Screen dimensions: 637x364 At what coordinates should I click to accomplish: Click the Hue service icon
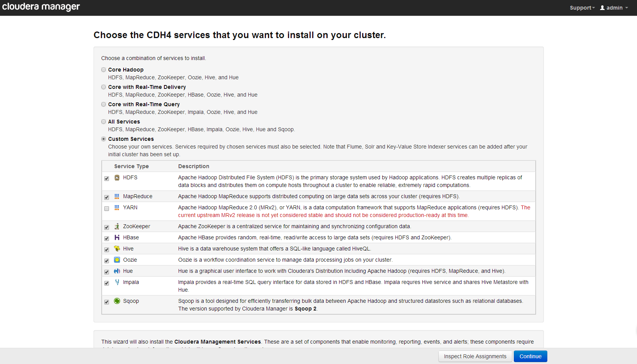coord(117,271)
